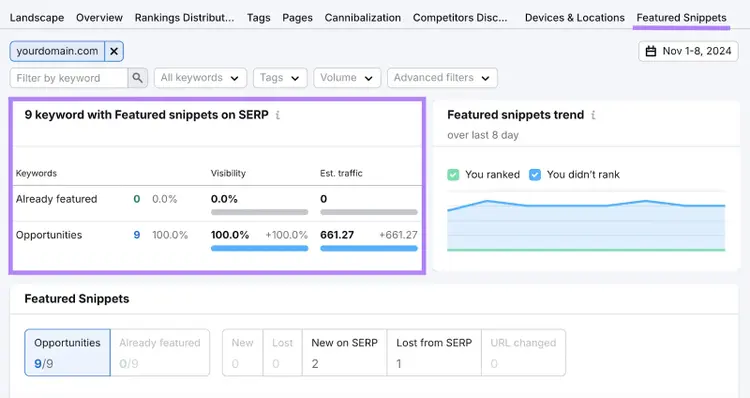750x398 pixels.
Task: Click the Opportunities row label in table
Action: 49,235
